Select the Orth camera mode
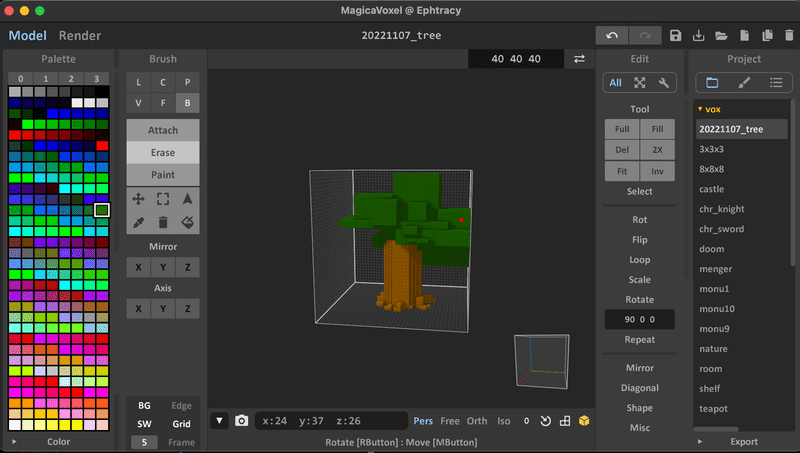The width and height of the screenshot is (800, 453). coord(477,421)
